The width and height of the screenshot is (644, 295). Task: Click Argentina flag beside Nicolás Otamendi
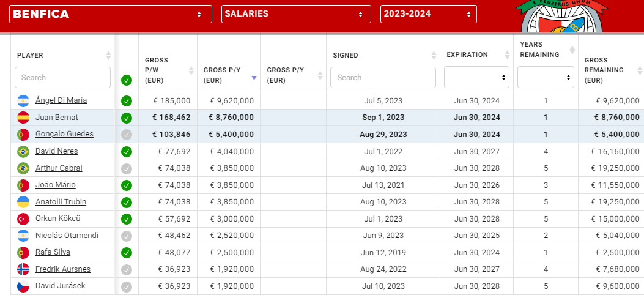(23, 236)
